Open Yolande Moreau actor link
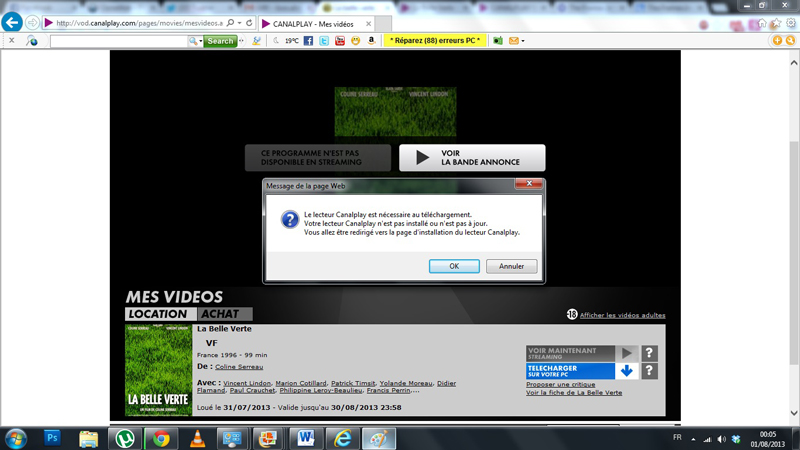This screenshot has height=450, width=800. coord(406,383)
